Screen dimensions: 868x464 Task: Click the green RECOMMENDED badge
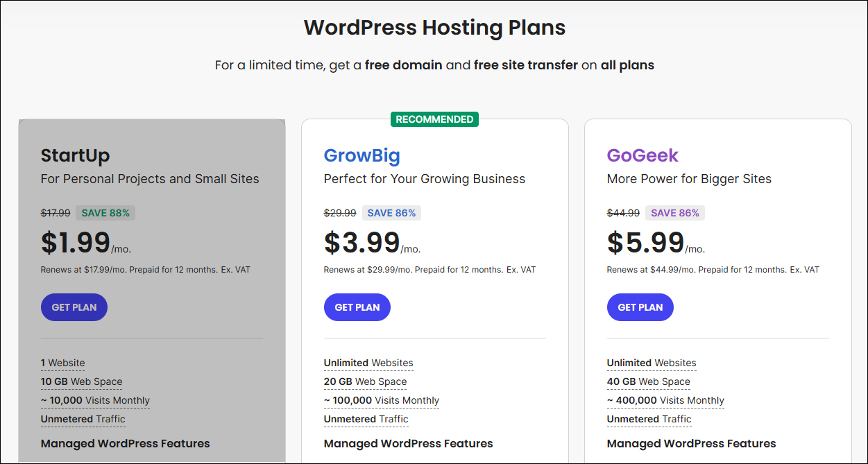pyautogui.click(x=435, y=119)
